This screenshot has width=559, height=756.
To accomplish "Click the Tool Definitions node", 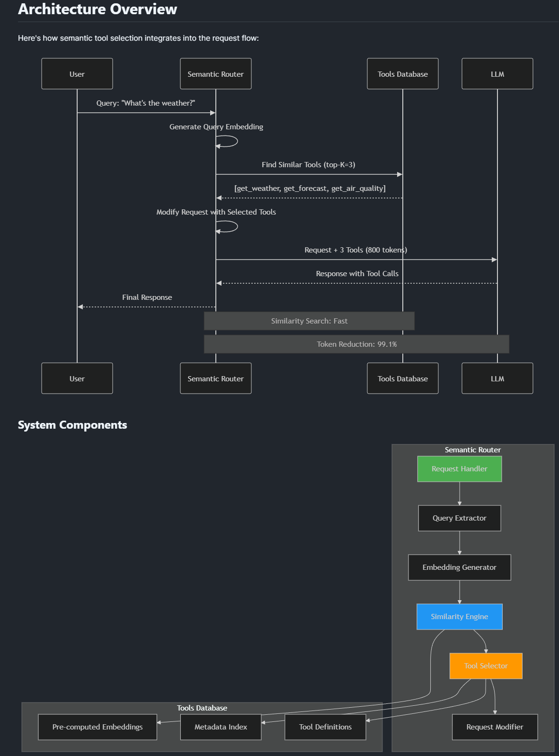I will click(x=325, y=727).
